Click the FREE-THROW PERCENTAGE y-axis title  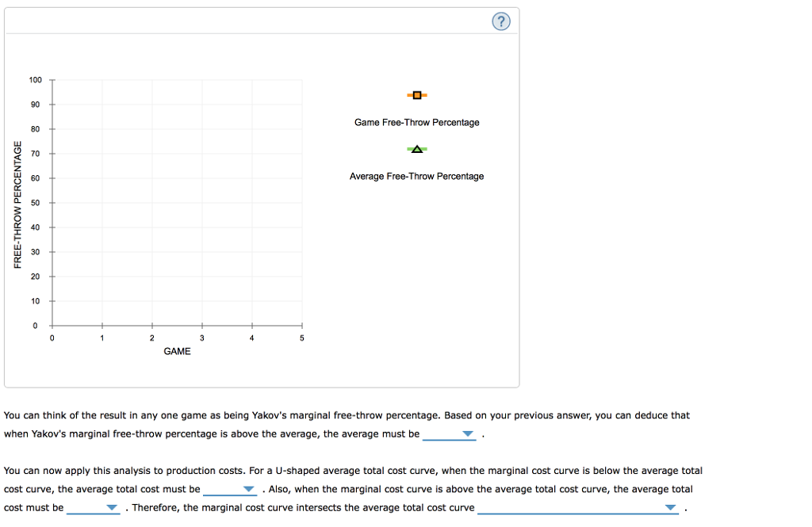point(18,204)
